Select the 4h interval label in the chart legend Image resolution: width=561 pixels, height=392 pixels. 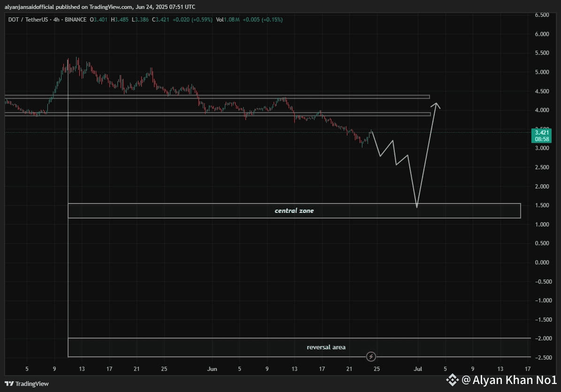[56, 20]
